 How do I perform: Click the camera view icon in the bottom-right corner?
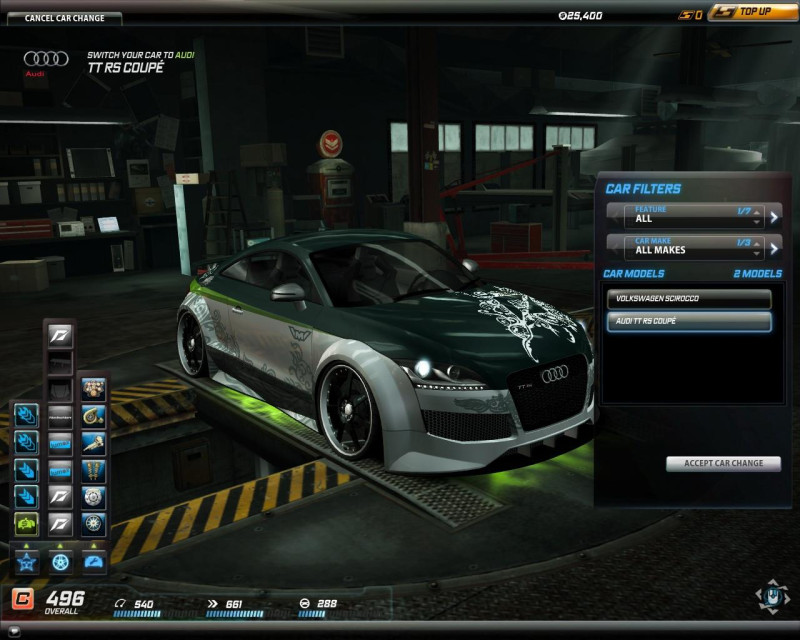[771, 596]
